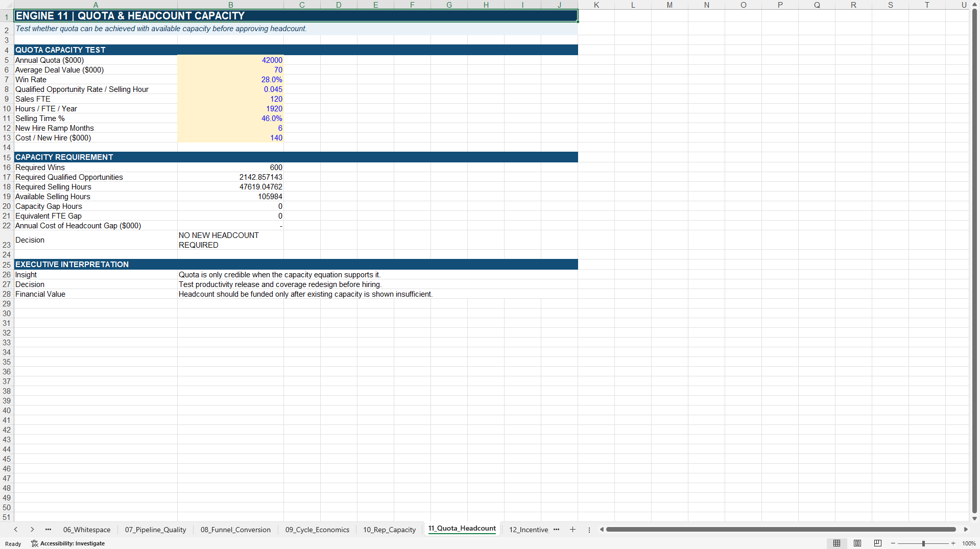Open the 08_Funnel_Conversion sheet
980x549 pixels.
click(235, 530)
